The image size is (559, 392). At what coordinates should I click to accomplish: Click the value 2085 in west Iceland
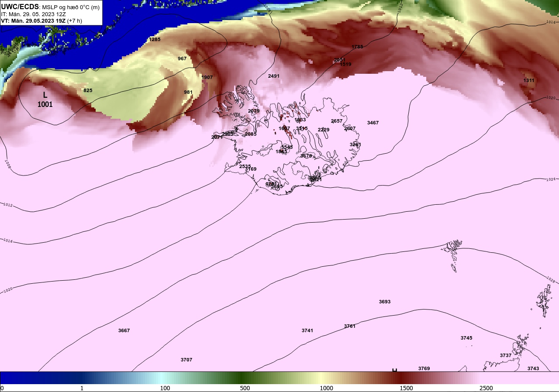[x=251, y=134]
